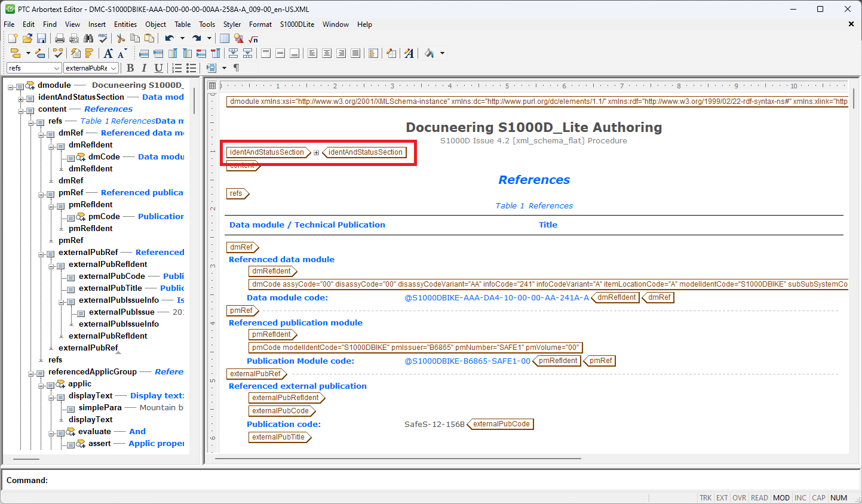Toggle Bold formatting
The width and height of the screenshot is (862, 504).
130,68
